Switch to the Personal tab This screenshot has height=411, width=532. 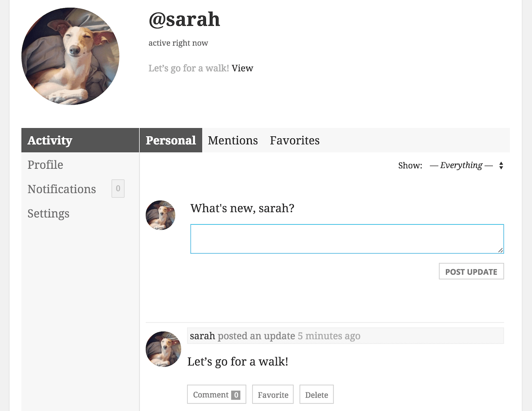coord(171,140)
